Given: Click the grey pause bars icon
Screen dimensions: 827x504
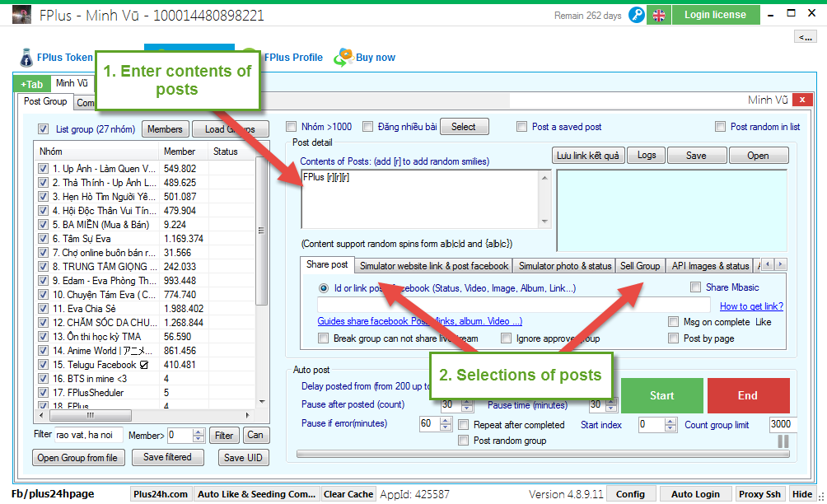Looking at the screenshot, I should click(783, 441).
